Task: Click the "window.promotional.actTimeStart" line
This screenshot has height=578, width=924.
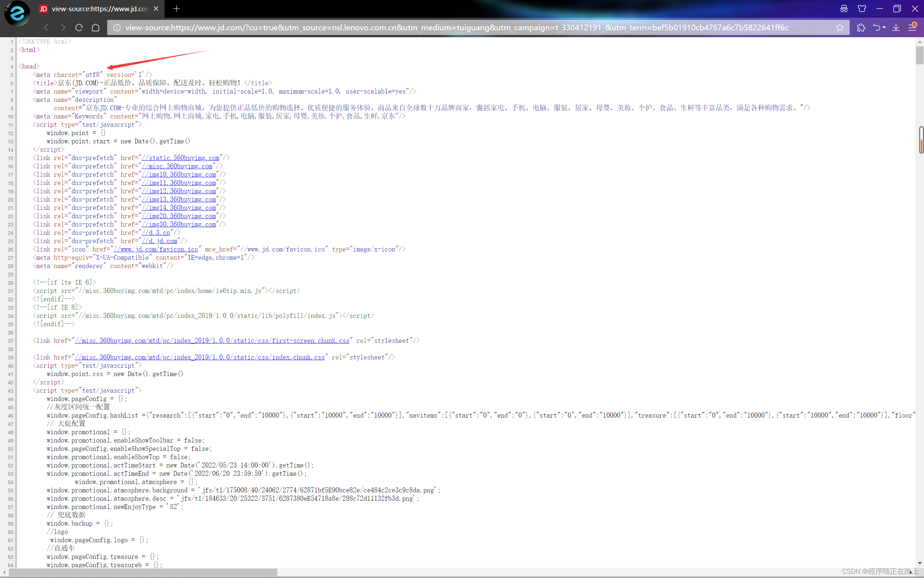Action: pos(180,466)
